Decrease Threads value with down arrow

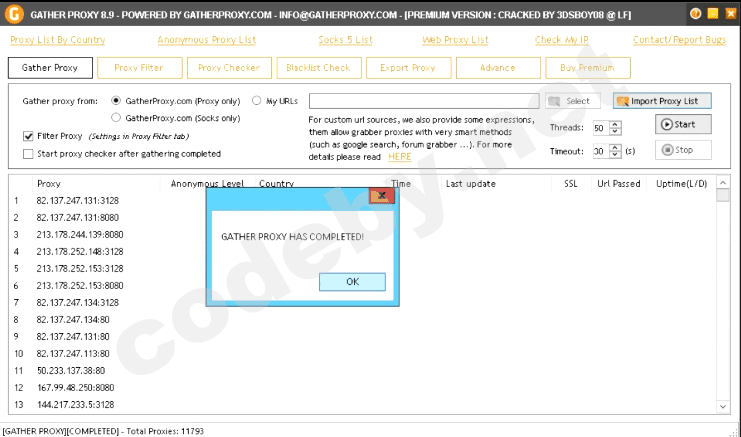615,131
